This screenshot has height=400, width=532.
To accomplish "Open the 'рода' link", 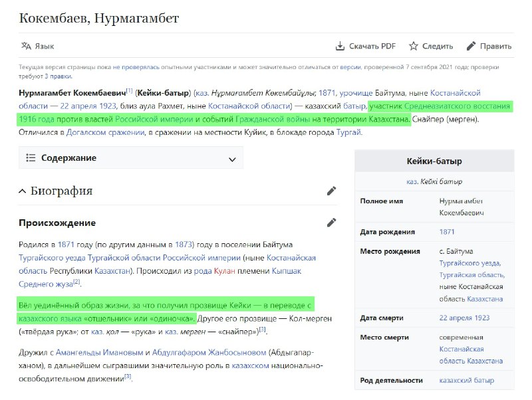I will pyautogui.click(x=203, y=271).
